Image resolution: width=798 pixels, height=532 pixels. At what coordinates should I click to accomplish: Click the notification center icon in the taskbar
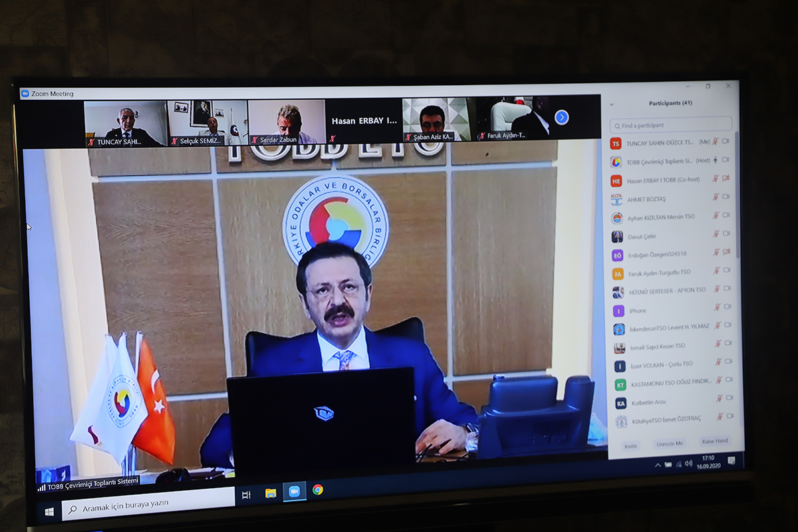(731, 460)
